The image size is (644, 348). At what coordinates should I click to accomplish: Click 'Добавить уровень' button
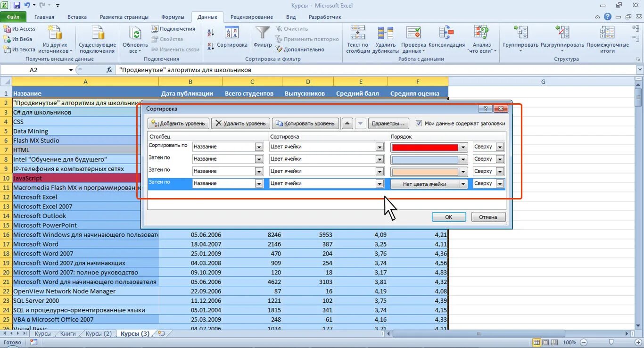[x=178, y=124]
